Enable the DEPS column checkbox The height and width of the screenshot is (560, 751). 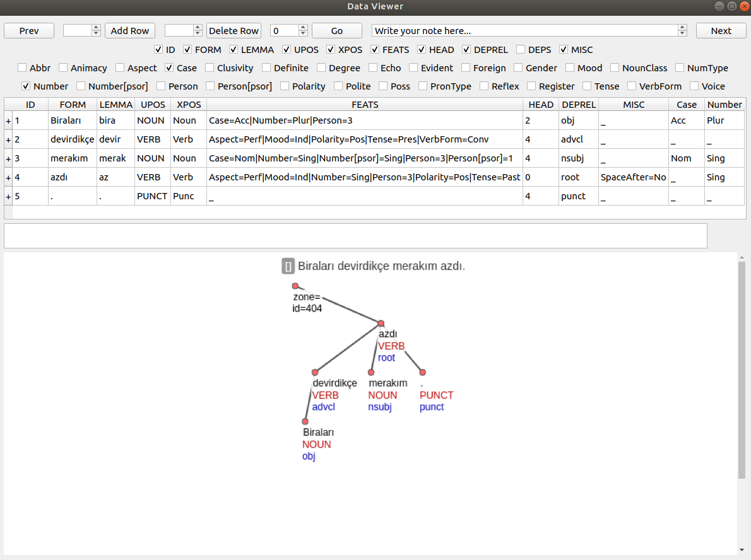(x=521, y=50)
